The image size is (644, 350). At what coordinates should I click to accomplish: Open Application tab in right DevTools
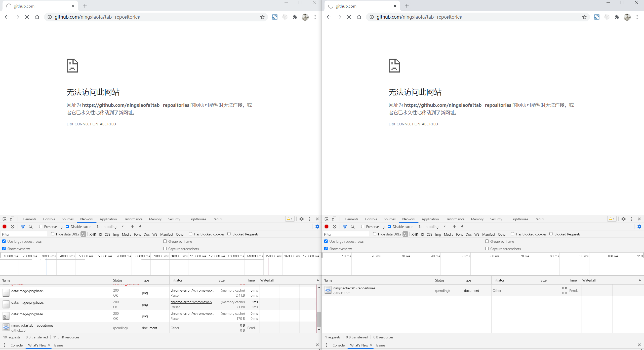[x=430, y=219]
